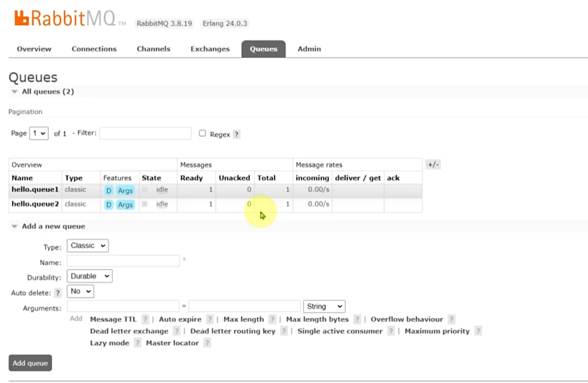
Task: Sort queues by Ready column header
Action: (x=192, y=178)
